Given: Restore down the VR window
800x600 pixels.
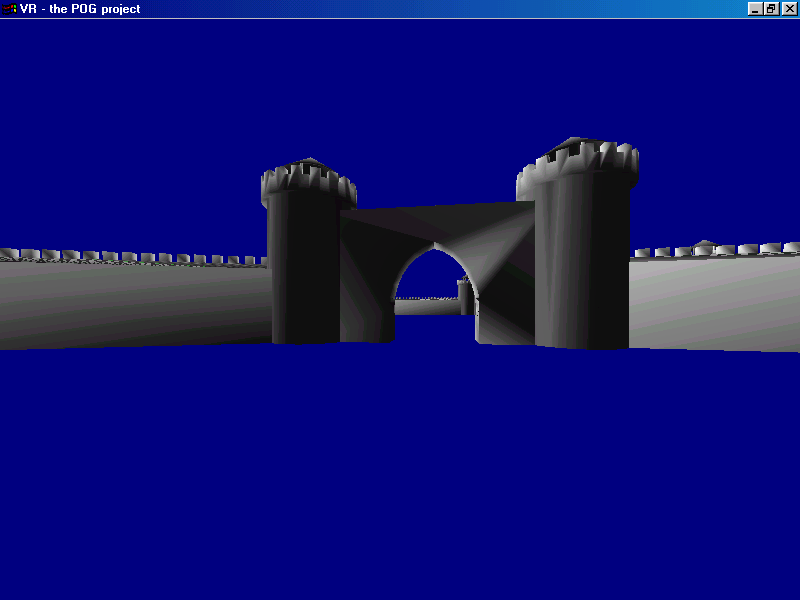Looking at the screenshot, I should [771, 9].
